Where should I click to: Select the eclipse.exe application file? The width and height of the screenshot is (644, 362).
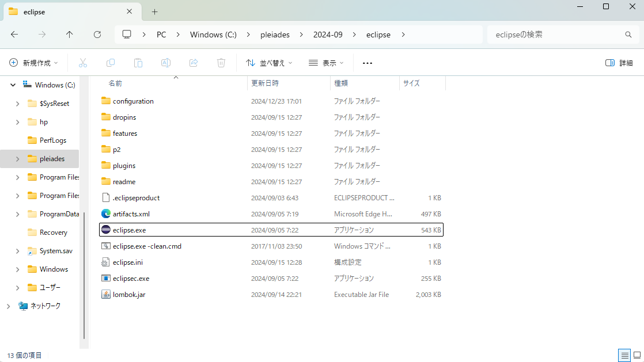coord(130,230)
